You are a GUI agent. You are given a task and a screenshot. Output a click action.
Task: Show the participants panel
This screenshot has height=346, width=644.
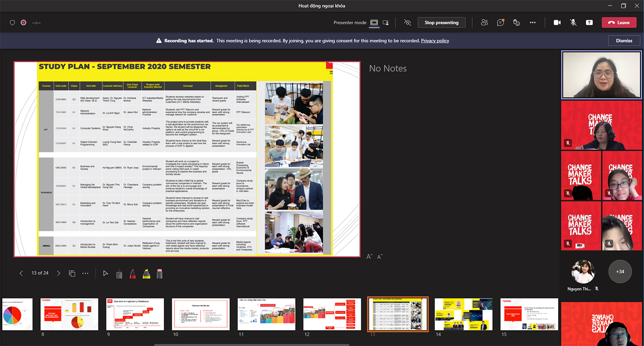click(484, 23)
